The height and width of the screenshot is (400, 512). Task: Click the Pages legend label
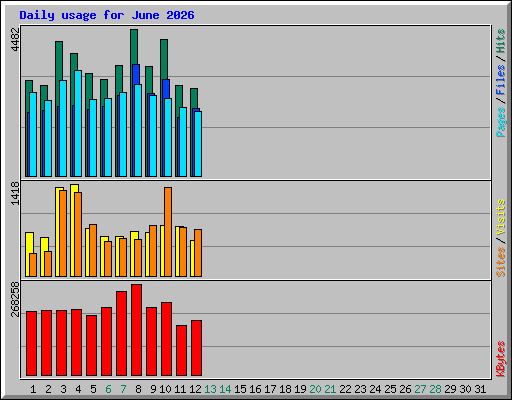[501, 122]
